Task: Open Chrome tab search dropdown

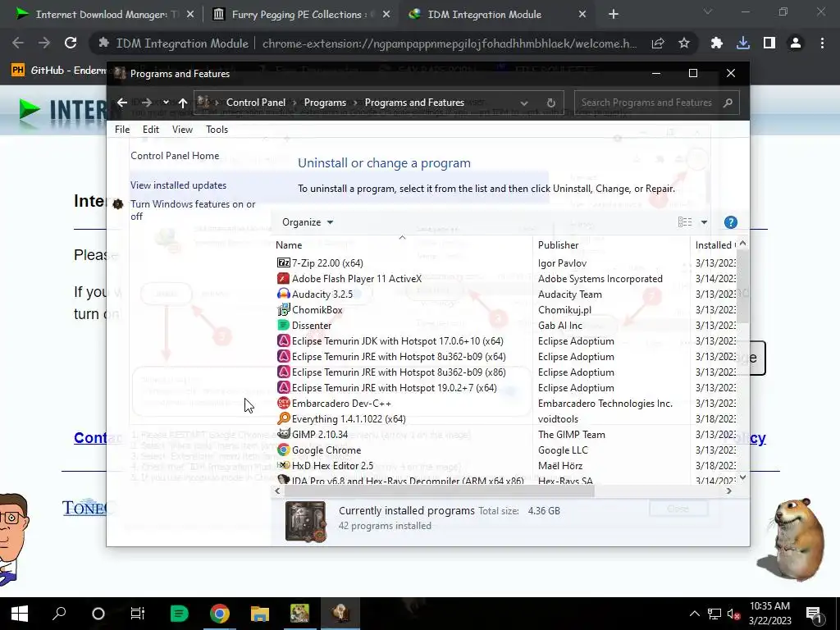Action: click(708, 11)
